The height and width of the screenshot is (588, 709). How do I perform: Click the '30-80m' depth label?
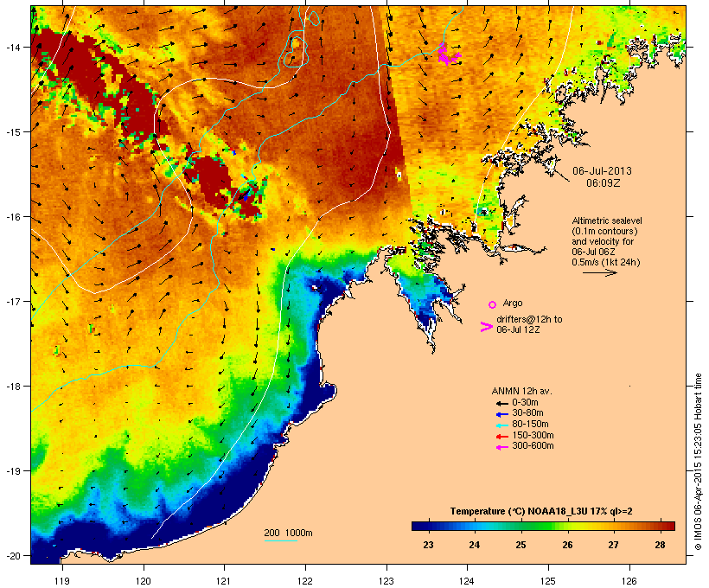[x=527, y=413]
